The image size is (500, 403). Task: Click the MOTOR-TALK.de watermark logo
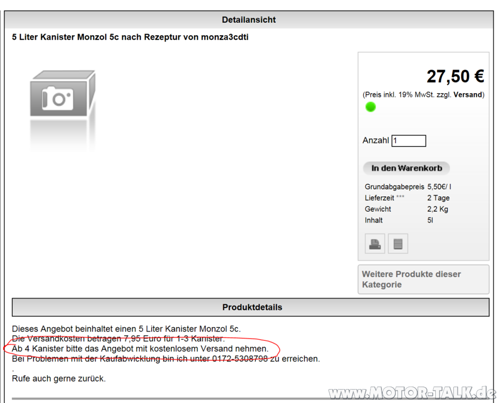(x=412, y=393)
